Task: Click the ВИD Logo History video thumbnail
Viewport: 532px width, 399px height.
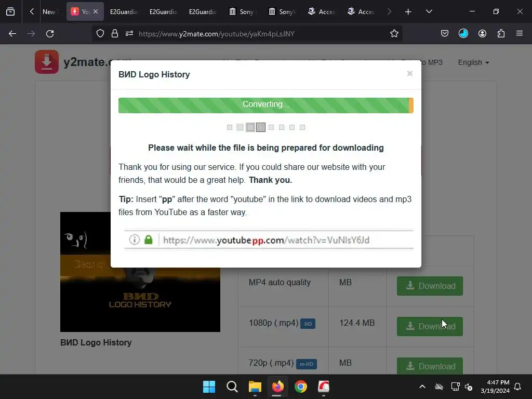Action: [140, 272]
